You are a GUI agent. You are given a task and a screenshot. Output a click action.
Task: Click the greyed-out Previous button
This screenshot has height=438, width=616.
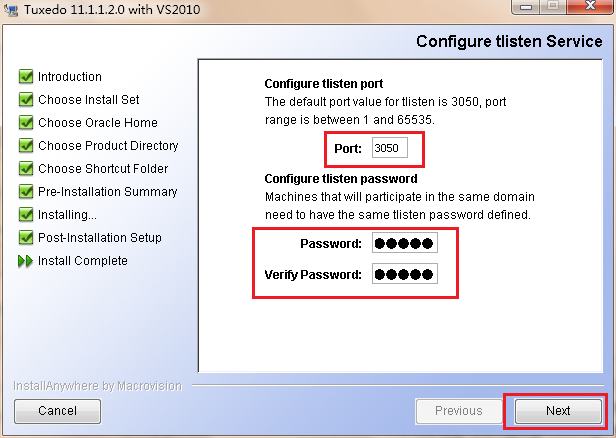[x=458, y=411]
